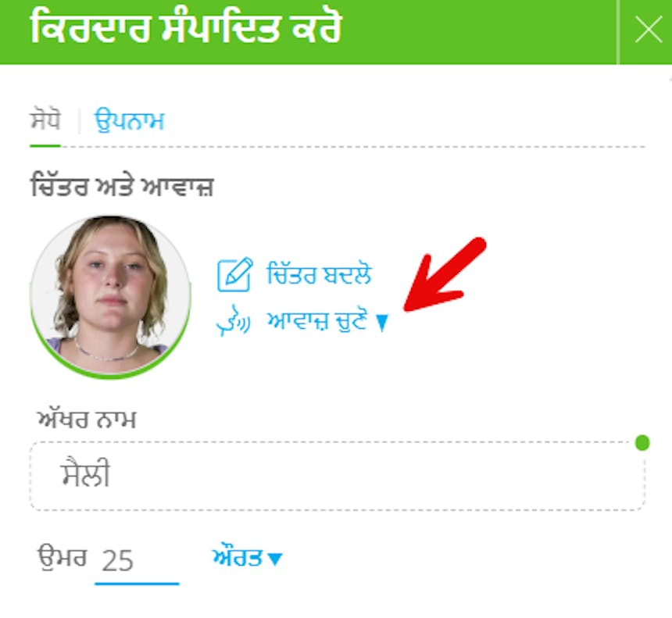Switch to the ਉਪਨਾਮ tab

pos(129,121)
